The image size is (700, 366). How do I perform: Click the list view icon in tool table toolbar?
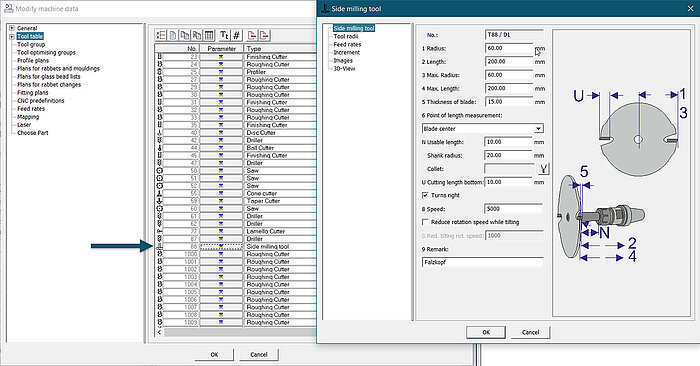(x=161, y=35)
